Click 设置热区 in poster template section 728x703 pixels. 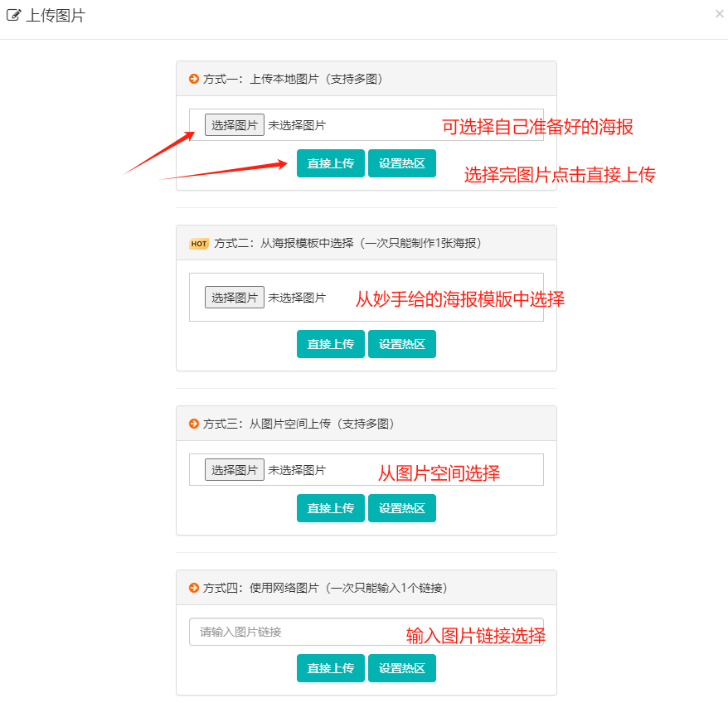pyautogui.click(x=401, y=344)
